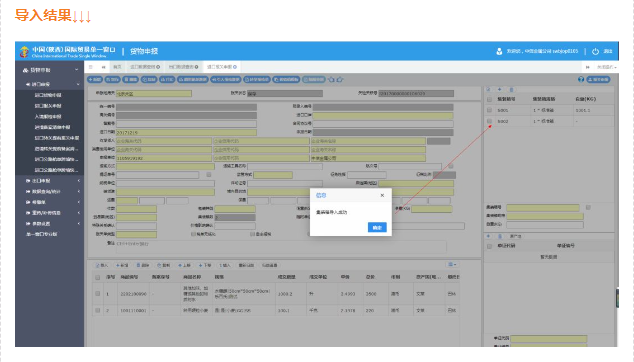Click the 进口日期 field showing 20171219
The height and width of the screenshot is (362, 634).
186,132
